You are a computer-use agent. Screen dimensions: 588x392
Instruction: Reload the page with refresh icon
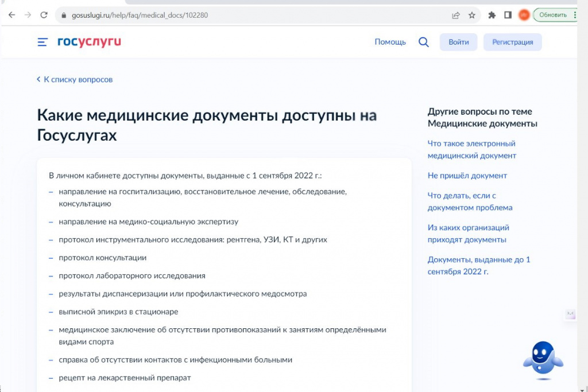(44, 15)
